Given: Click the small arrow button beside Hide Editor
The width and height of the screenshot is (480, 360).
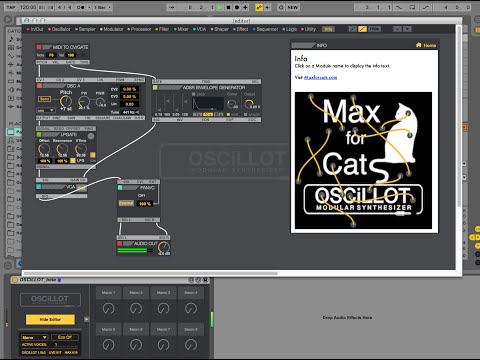Looking at the screenshot, I should 86,319.
